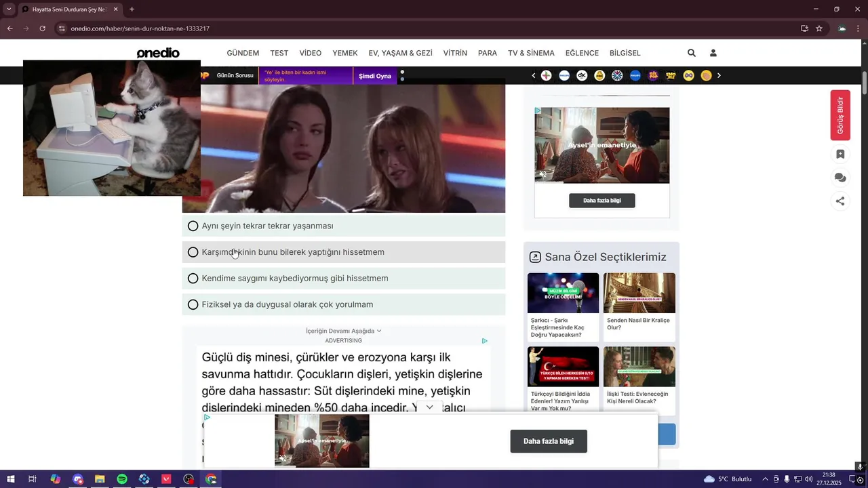868x488 pixels.
Task: Show hidden system tray icons
Action: point(766,479)
